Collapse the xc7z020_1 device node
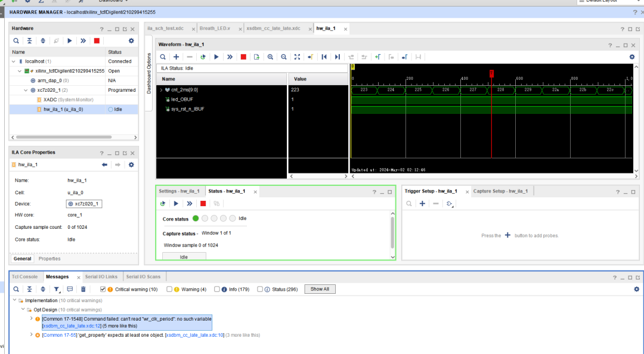 tap(26, 91)
